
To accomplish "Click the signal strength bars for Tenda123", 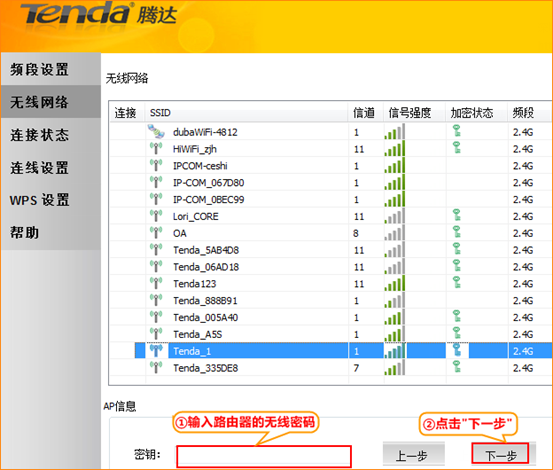I will pyautogui.click(x=395, y=283).
